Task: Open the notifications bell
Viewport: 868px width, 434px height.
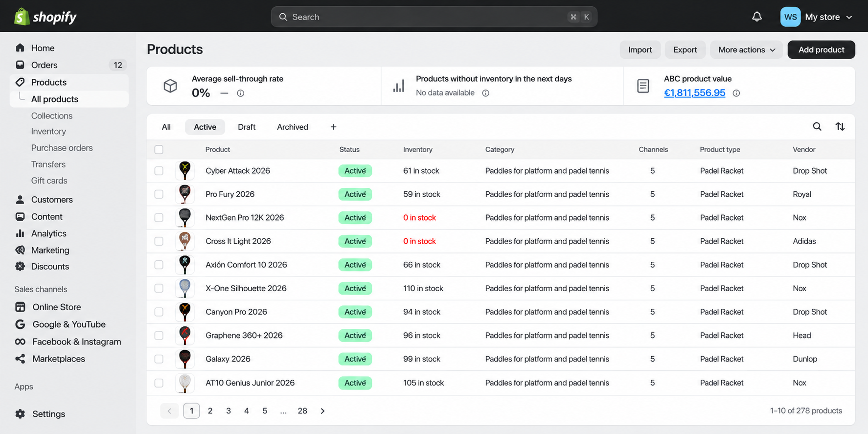Action: point(757,17)
